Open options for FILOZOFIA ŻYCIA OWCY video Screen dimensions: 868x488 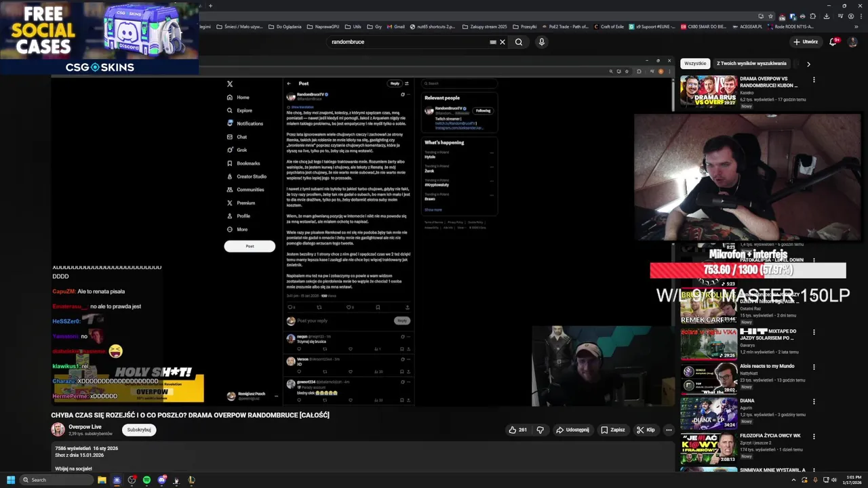(x=814, y=436)
